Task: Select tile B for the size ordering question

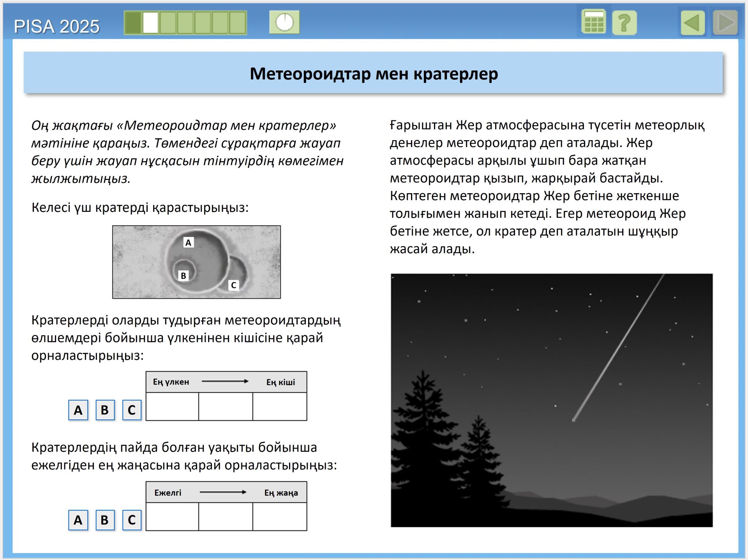Action: point(104,410)
